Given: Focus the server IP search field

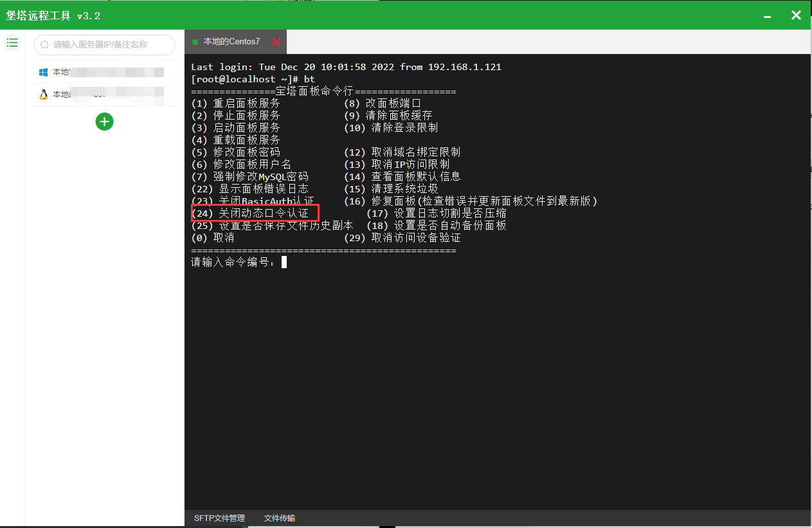Looking at the screenshot, I should pyautogui.click(x=104, y=45).
